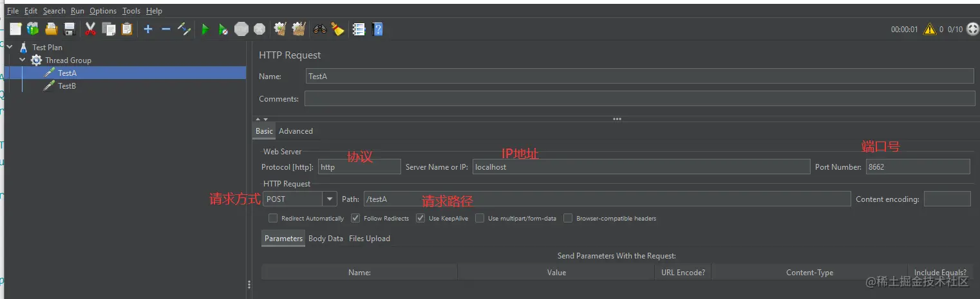This screenshot has height=299, width=980.
Task: Click the Save test plan disk icon
Action: click(x=70, y=29)
